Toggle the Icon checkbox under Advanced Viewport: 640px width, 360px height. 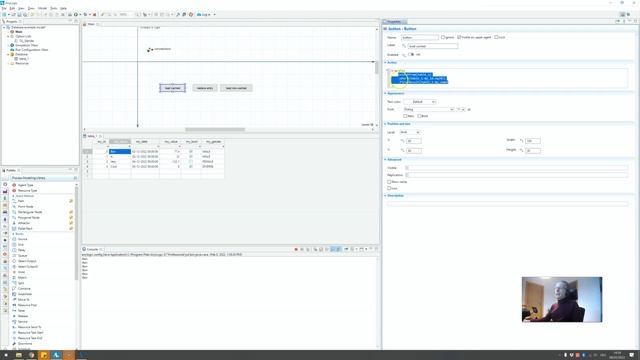(389, 188)
